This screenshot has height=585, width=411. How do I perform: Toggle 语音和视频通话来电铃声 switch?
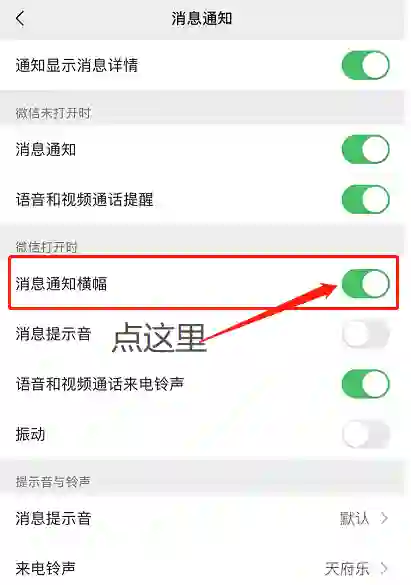coord(365,384)
